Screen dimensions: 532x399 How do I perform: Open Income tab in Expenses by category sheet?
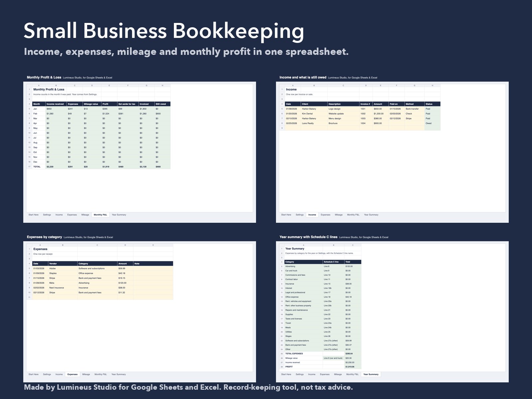[59, 374]
